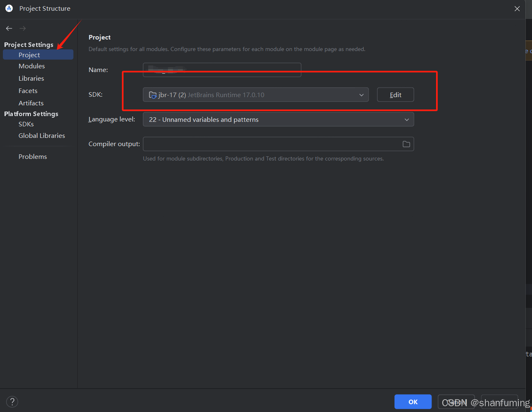Screen dimensions: 532x412
Task: Open the Language level dropdown
Action: coord(407,119)
